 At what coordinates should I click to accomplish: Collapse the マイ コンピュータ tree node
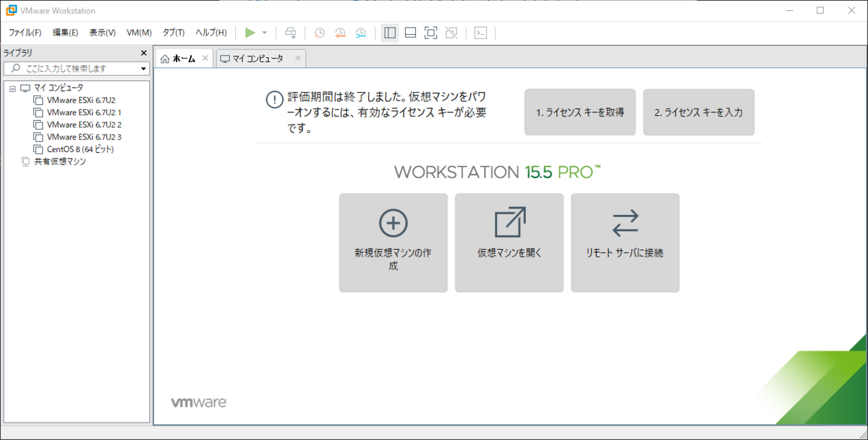(x=12, y=88)
